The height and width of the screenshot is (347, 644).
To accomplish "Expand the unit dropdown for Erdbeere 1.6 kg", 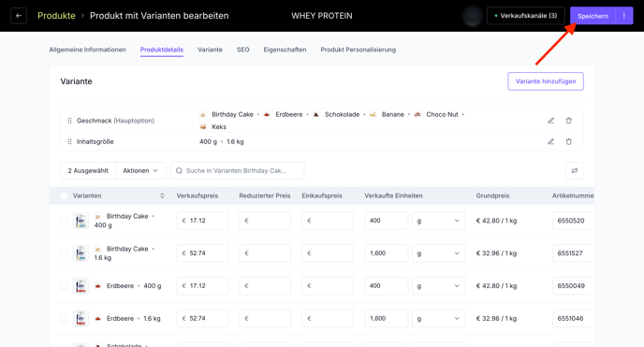I will 439,318.
